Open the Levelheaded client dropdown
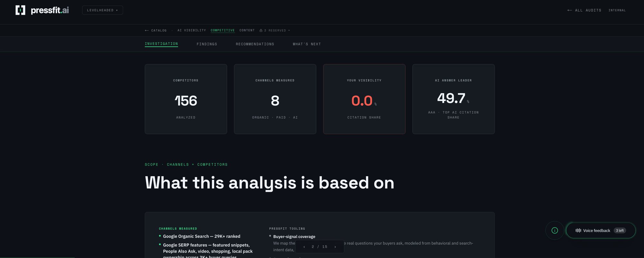Image resolution: width=644 pixels, height=258 pixels. point(102,10)
